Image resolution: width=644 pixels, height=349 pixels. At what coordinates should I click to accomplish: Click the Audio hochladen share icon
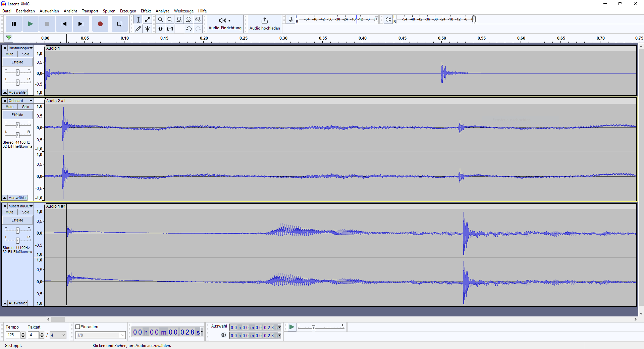point(264,21)
